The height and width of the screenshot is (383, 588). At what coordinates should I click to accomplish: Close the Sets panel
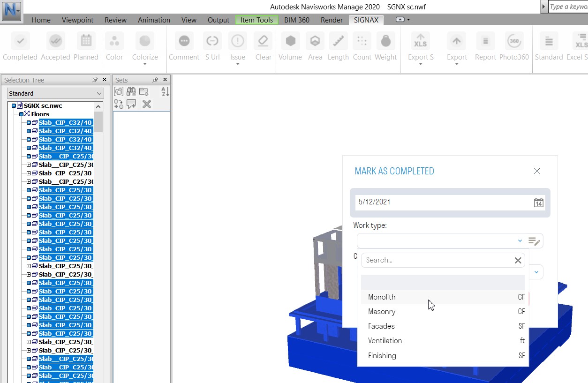[165, 80]
